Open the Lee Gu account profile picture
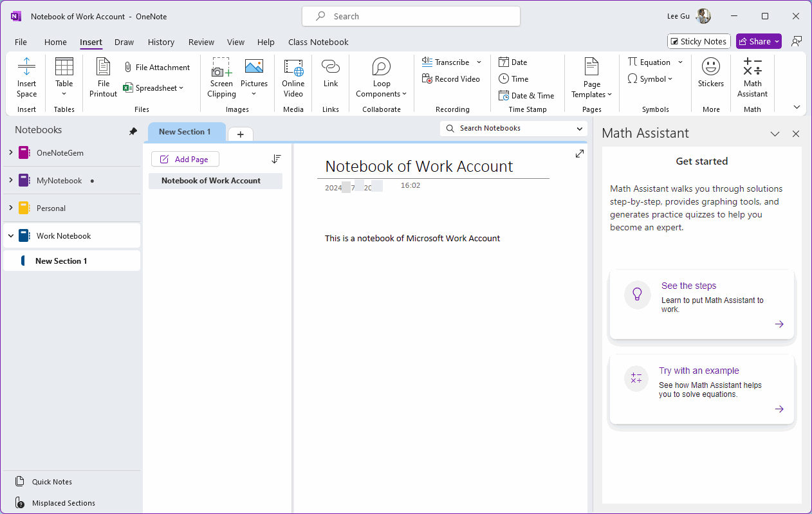The height and width of the screenshot is (514, 812). point(704,16)
